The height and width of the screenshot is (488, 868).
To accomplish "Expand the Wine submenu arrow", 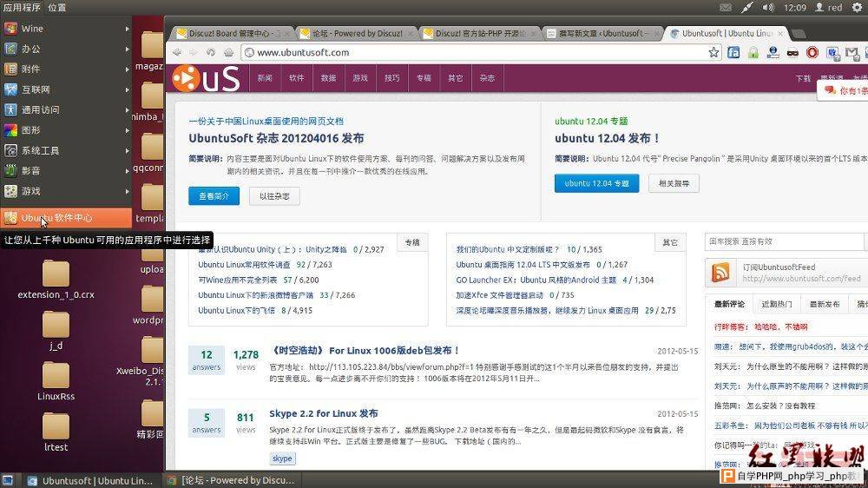I will click(128, 29).
